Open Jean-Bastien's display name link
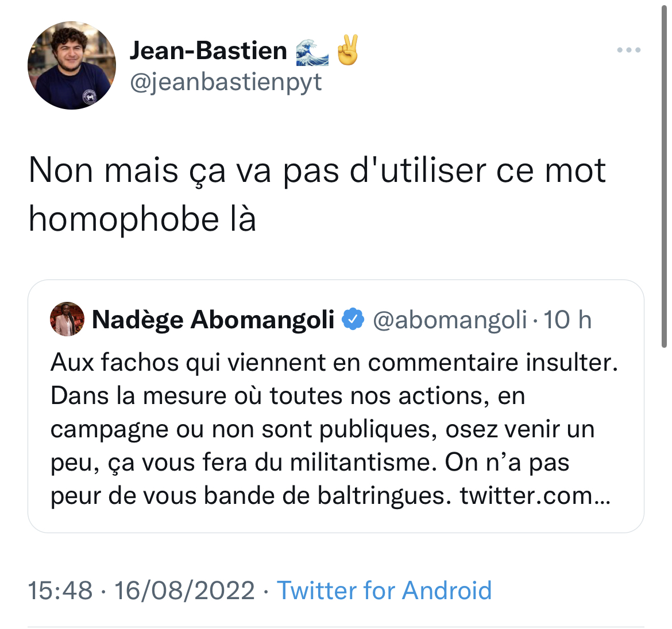Image resolution: width=672 pixels, height=629 pixels. click(208, 51)
